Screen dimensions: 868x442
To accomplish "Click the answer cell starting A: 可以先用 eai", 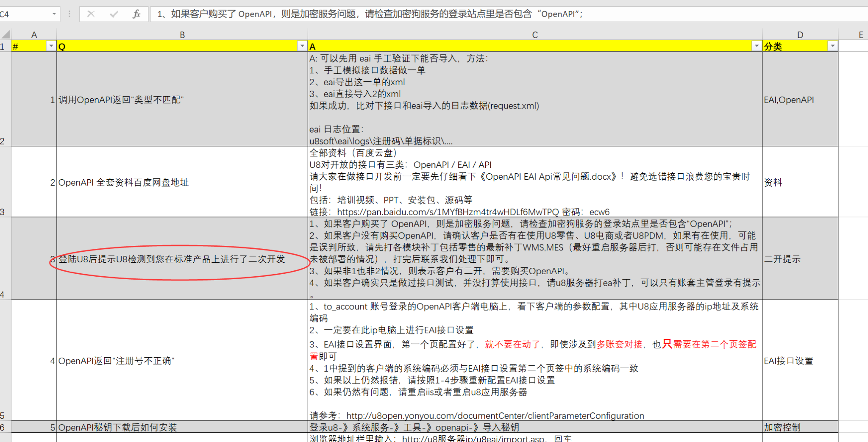I will coord(535,99).
